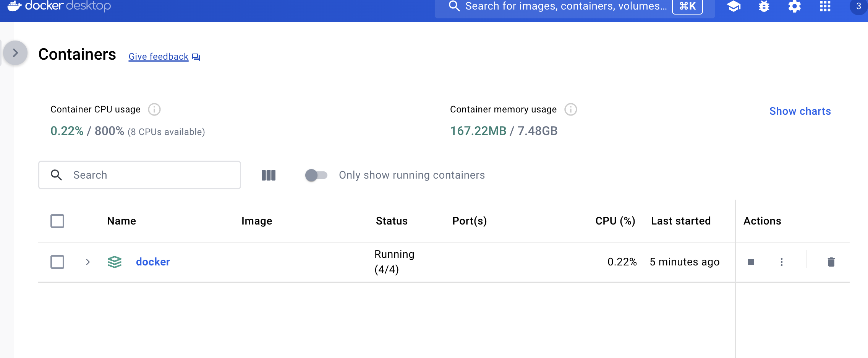Click the Actions column header
Viewport: 868px width, 358px height.
tap(762, 221)
